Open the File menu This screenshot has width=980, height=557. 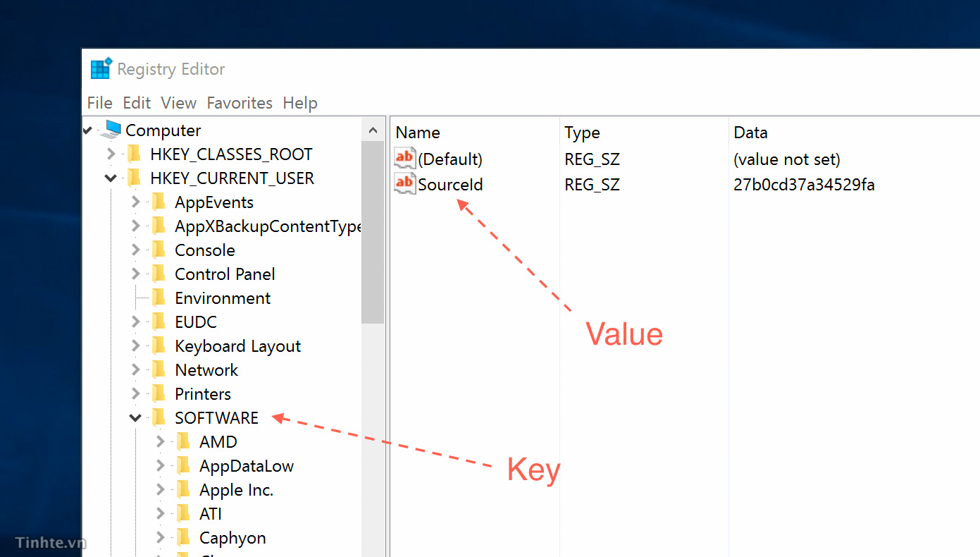pyautogui.click(x=100, y=103)
